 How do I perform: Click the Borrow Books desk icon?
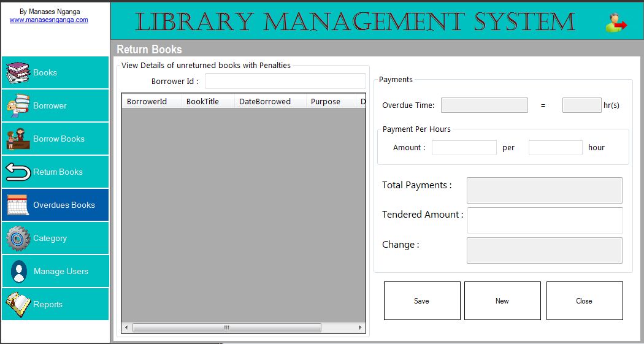[x=18, y=139]
